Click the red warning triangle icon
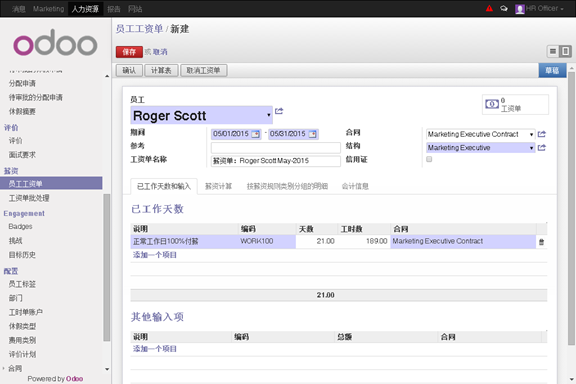Image resolution: width=576 pixels, height=384 pixels. pos(489,8)
